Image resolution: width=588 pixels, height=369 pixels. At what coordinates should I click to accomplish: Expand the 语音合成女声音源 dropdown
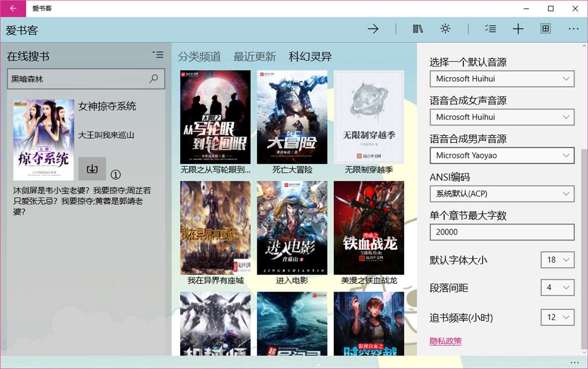(502, 117)
